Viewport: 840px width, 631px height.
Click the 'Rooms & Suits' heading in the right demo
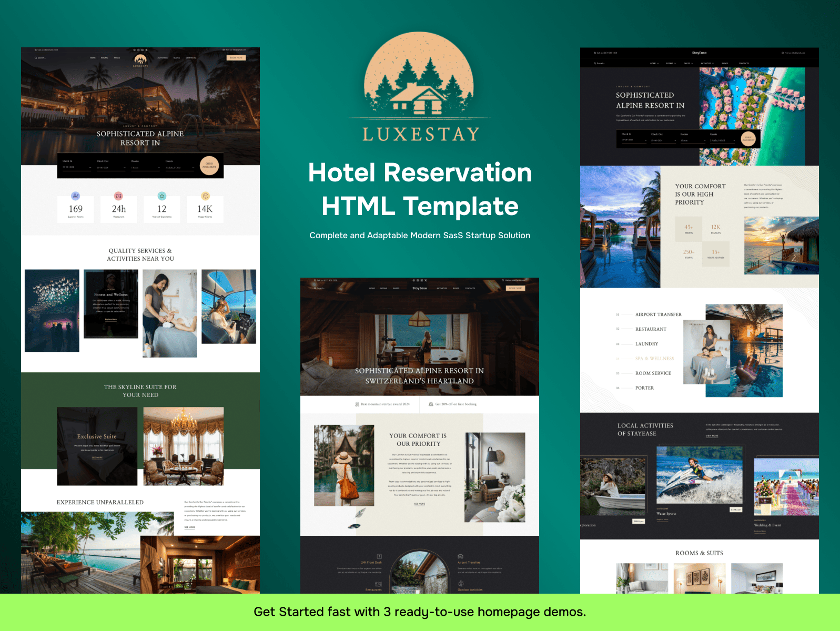tap(699, 553)
